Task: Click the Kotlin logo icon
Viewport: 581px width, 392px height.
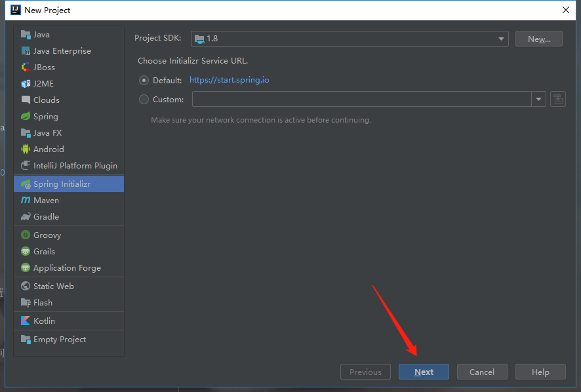Action: tap(26, 321)
